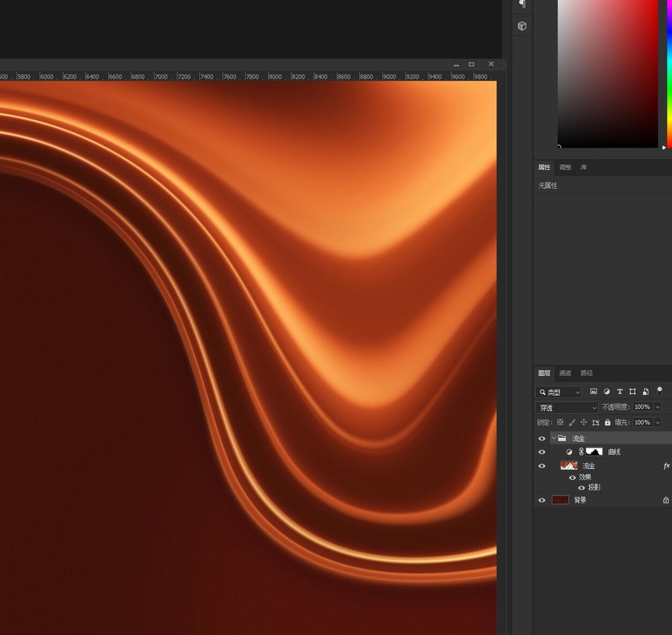
Task: Open the 库 libraries tab
Action: pos(584,167)
